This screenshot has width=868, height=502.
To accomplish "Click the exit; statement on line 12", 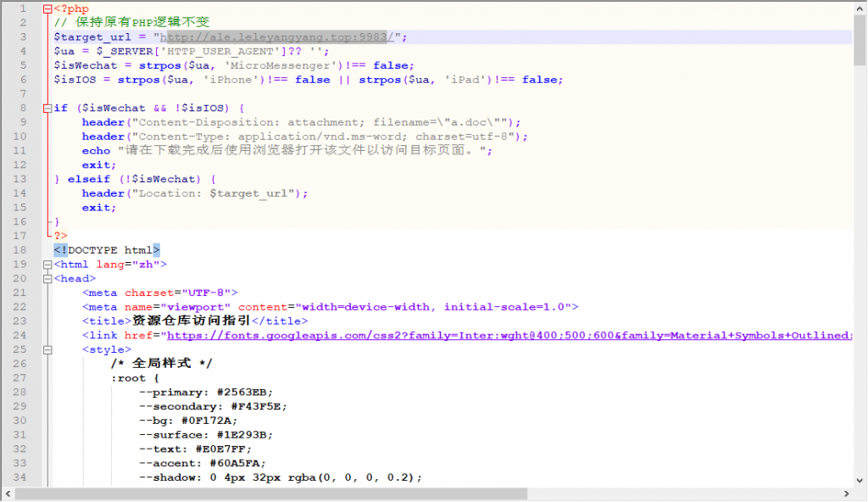I will click(99, 165).
